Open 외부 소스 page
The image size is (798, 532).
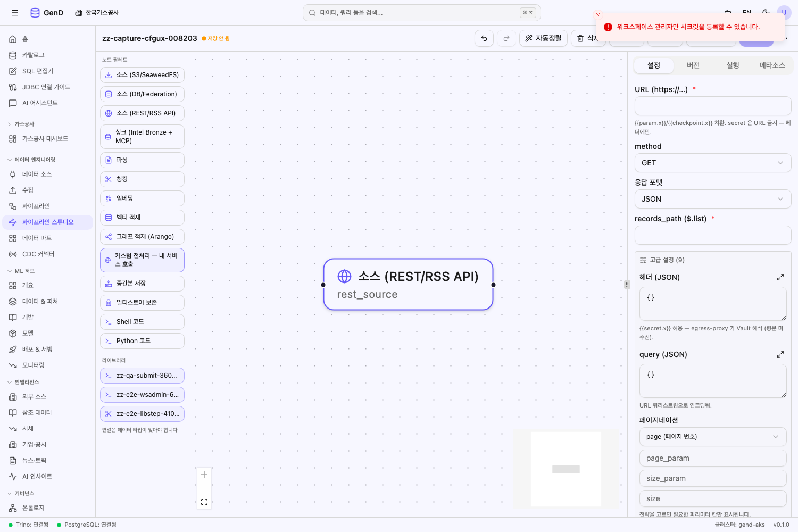48,397
